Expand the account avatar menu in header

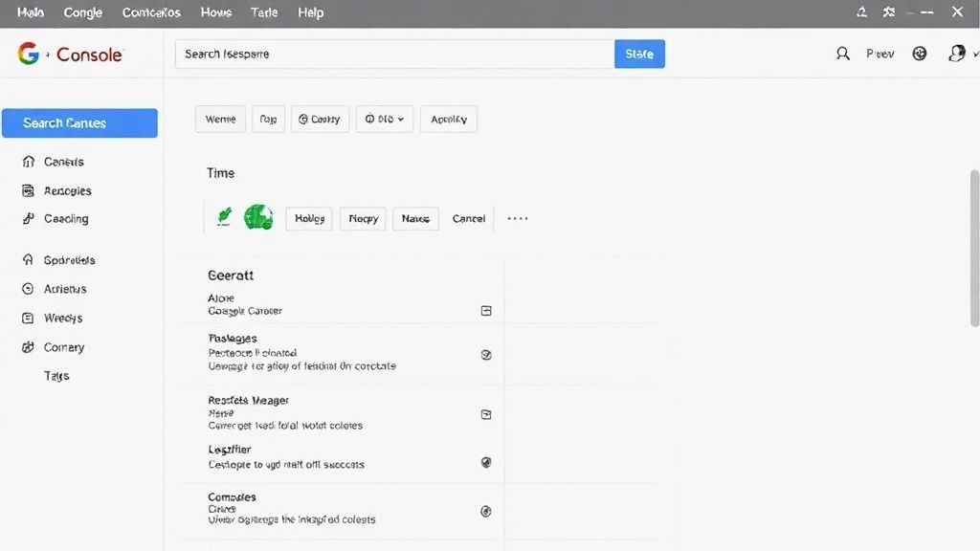pyautogui.click(x=956, y=55)
